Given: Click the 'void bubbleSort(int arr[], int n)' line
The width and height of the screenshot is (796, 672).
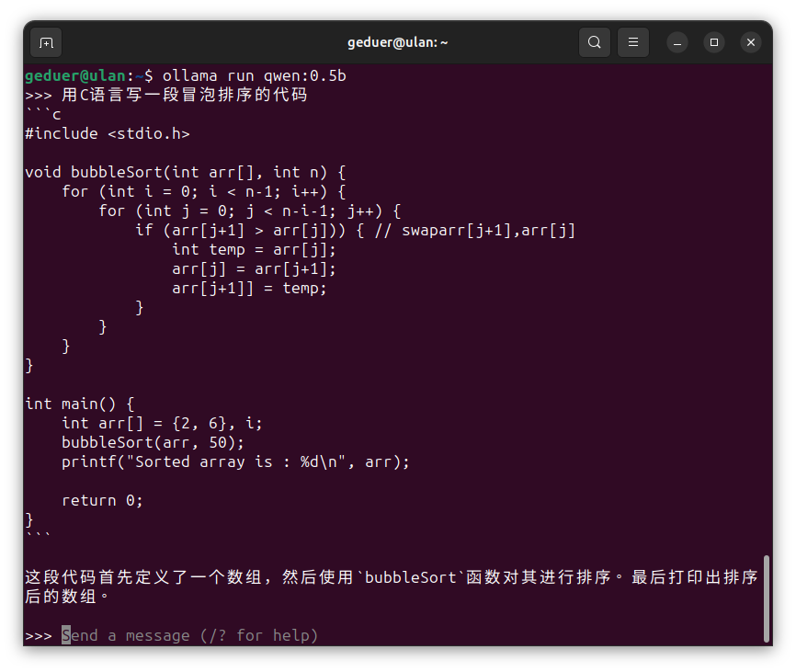Looking at the screenshot, I should (x=186, y=173).
